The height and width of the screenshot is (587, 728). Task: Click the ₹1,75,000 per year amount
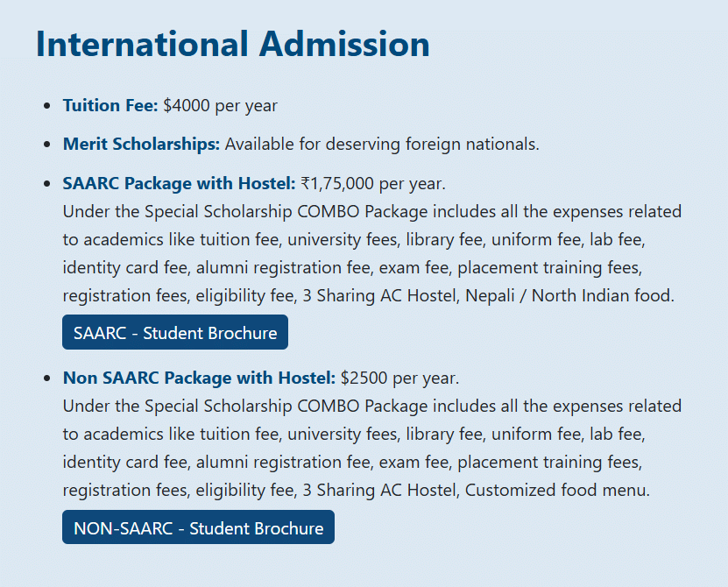(x=372, y=184)
